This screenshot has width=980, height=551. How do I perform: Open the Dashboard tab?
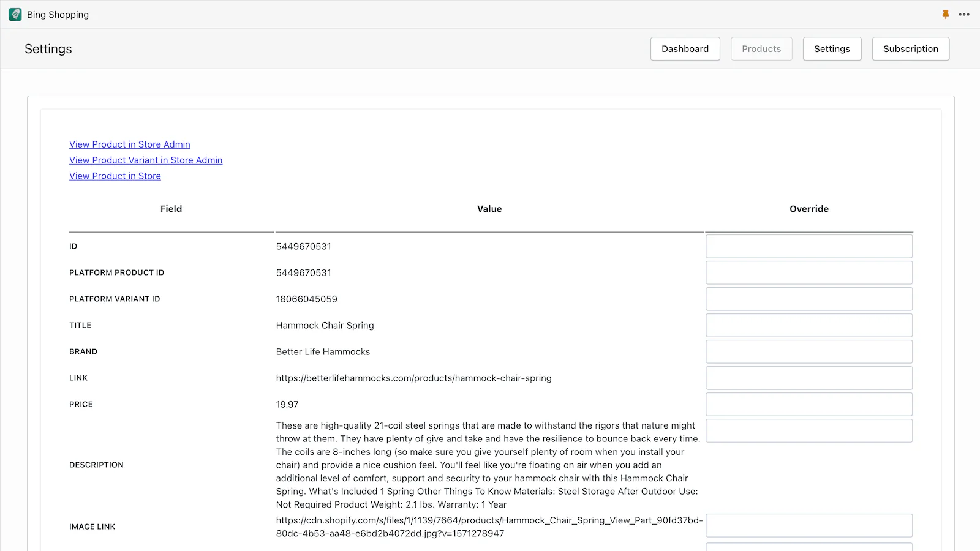[x=685, y=49]
